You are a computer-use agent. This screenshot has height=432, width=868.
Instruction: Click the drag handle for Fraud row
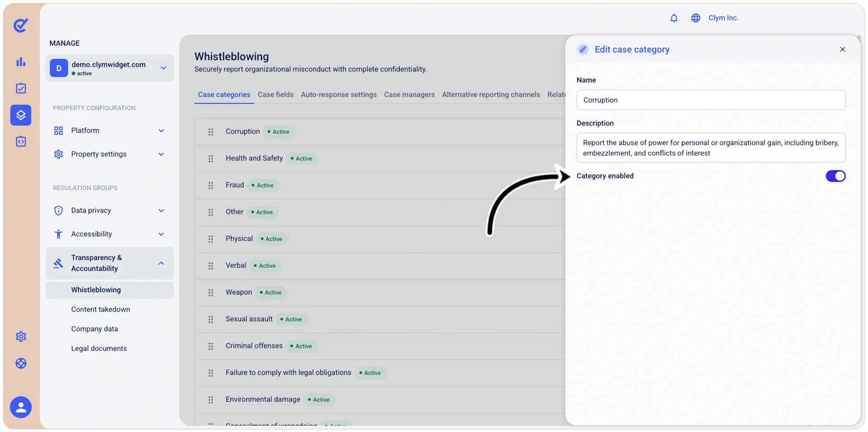tap(211, 185)
